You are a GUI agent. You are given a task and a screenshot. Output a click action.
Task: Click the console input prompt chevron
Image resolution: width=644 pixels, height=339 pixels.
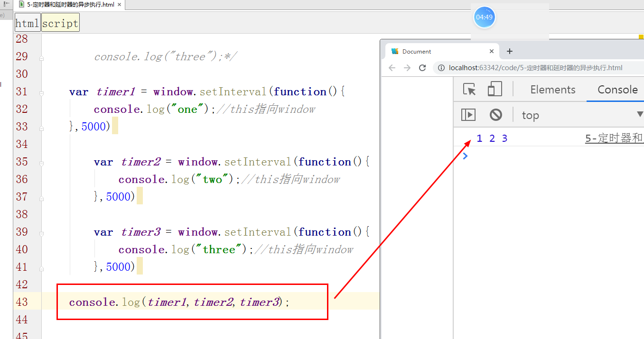[x=465, y=156]
